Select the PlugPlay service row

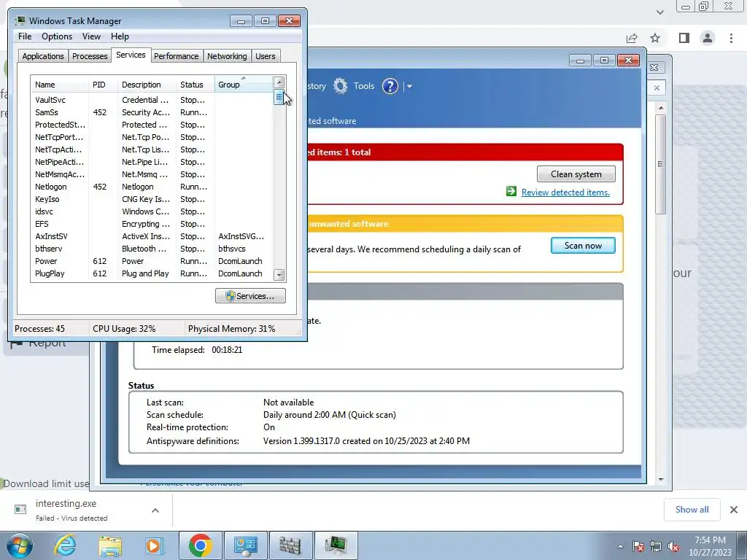[x=152, y=273]
